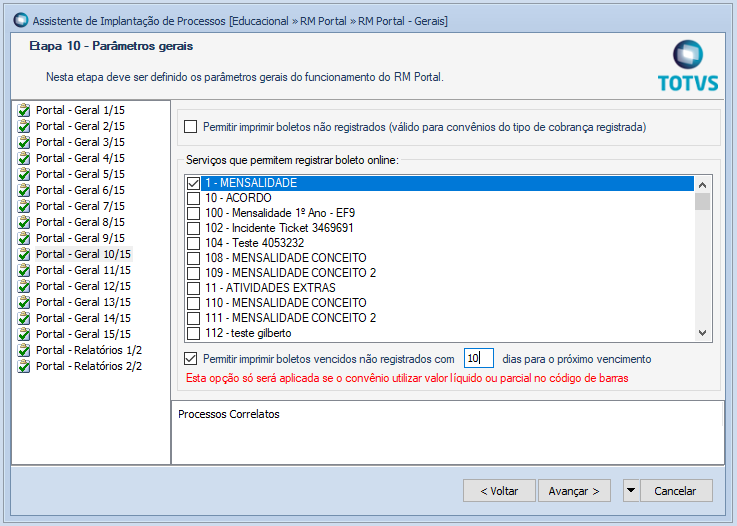Click the checklist icon beside Portal - Geral 15/15
Viewport: 737px width, 526px height.
coord(24,334)
